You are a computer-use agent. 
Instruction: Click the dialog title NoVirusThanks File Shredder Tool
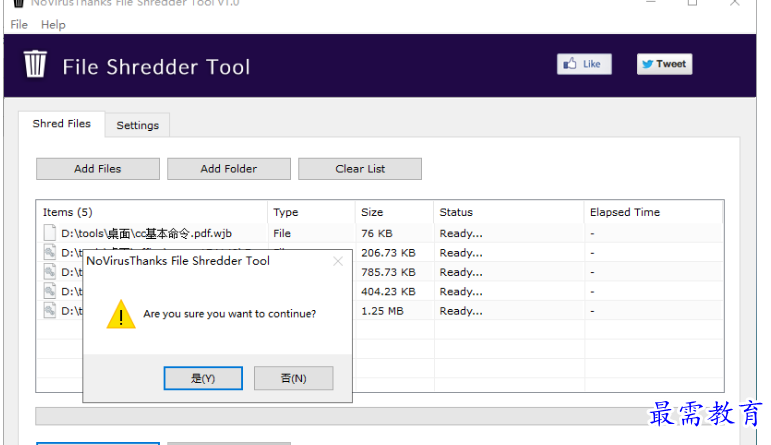click(x=178, y=261)
